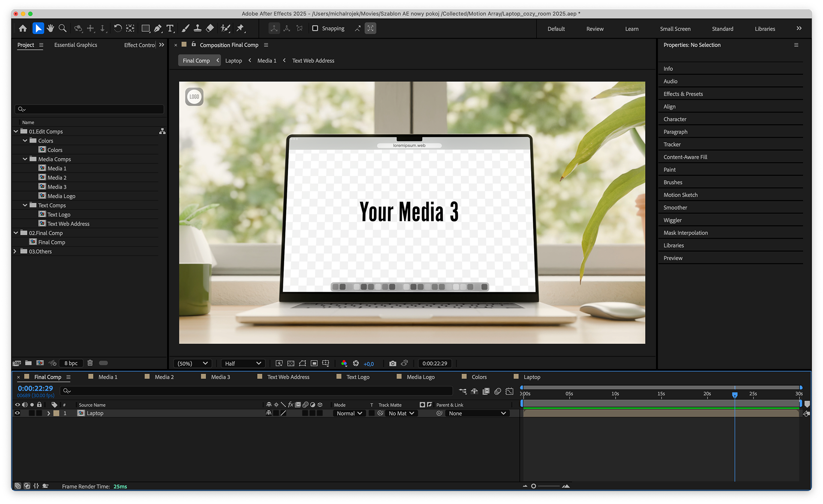Viewport: 823px width, 504px height.
Task: Open the Normal blending mode dropdown
Action: pyautogui.click(x=349, y=413)
